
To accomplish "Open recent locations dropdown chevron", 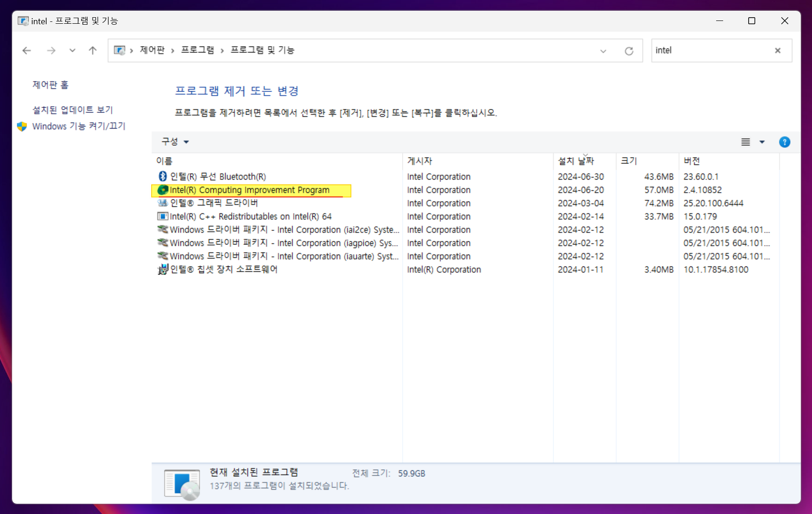I will click(x=72, y=50).
